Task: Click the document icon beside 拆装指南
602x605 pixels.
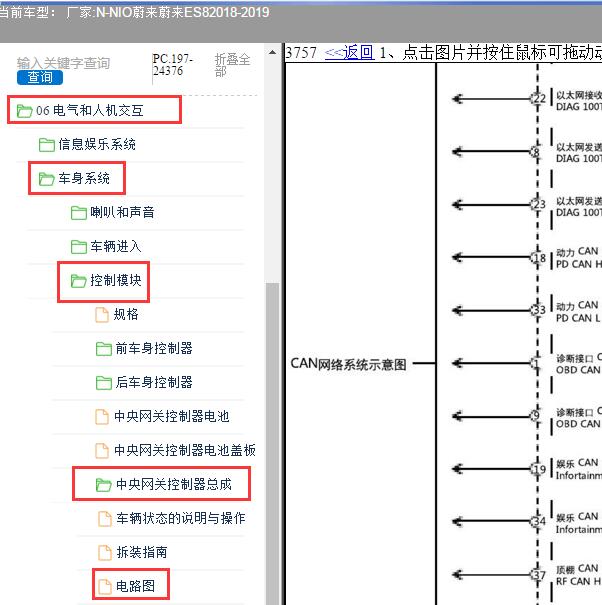Action: click(105, 553)
